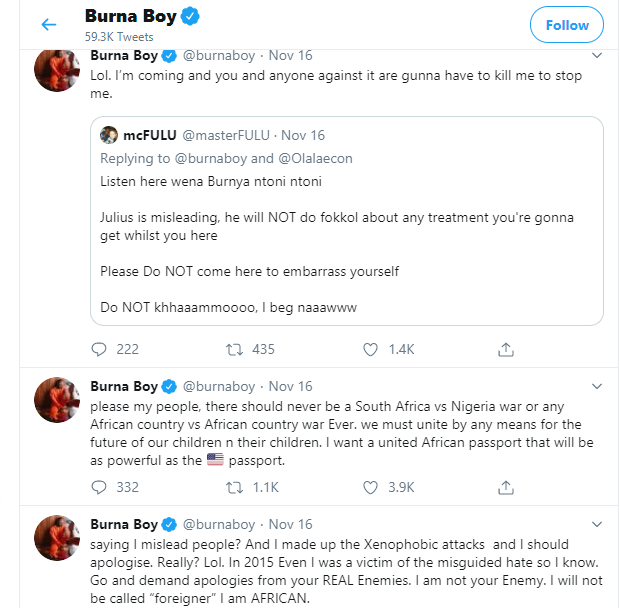This screenshot has width=620, height=608.
Task: Share the African passport tweet
Action: point(506,487)
